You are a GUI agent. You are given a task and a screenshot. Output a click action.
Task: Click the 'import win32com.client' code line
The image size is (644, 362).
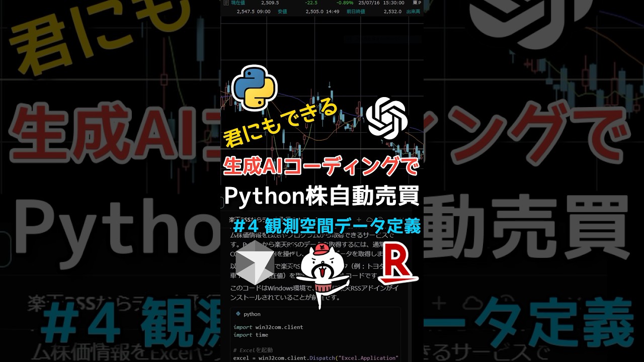[x=268, y=327]
